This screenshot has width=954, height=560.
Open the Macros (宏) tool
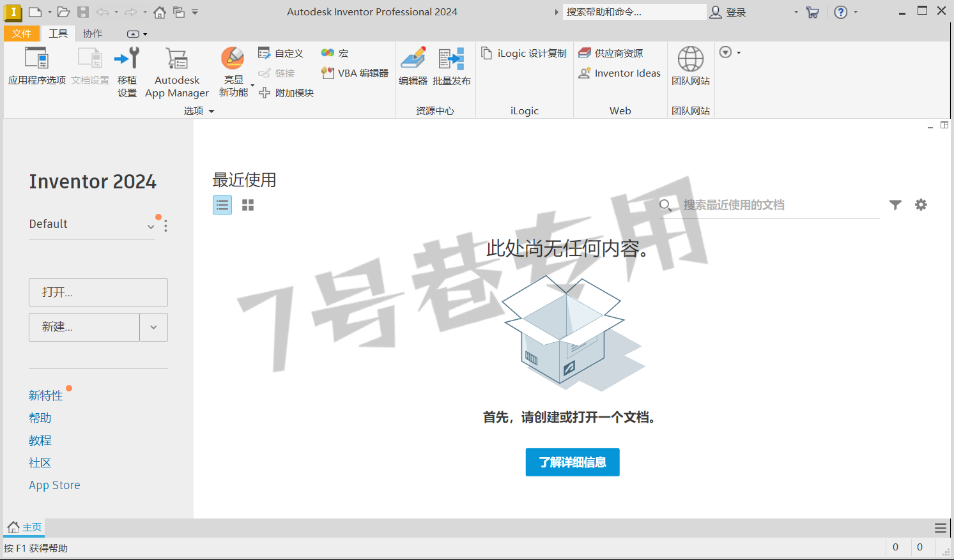coord(335,54)
